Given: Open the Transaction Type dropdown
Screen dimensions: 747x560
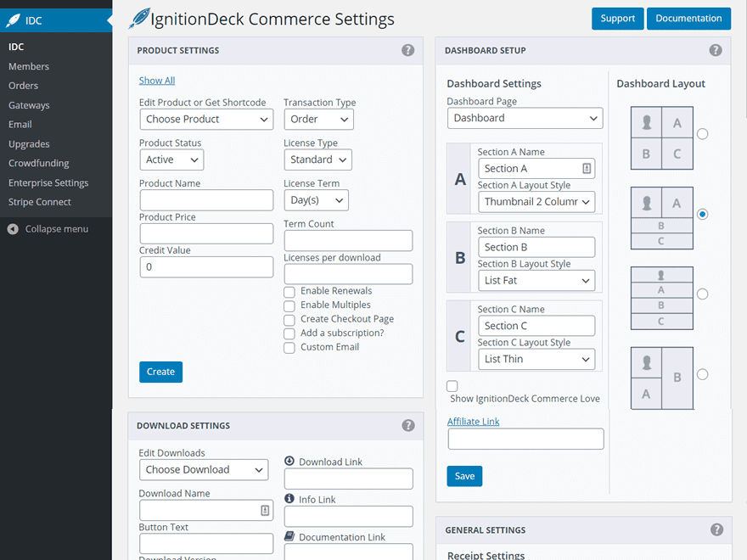Looking at the screenshot, I should [x=318, y=119].
